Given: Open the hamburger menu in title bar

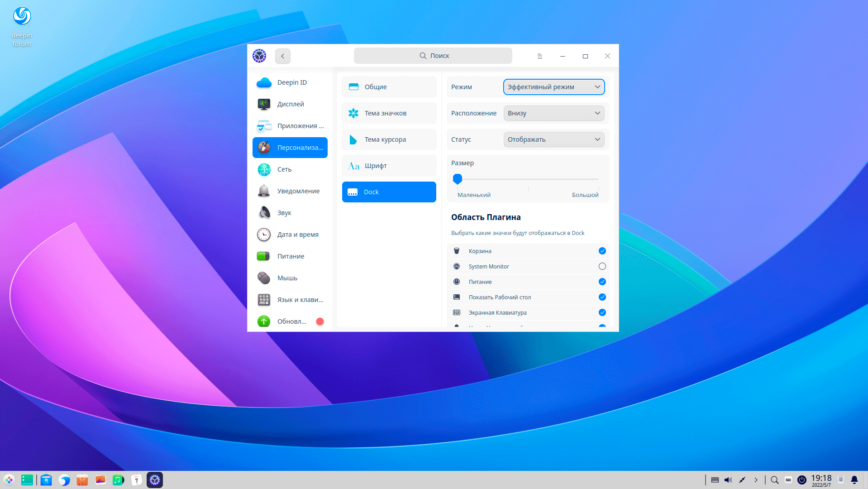Looking at the screenshot, I should point(539,56).
